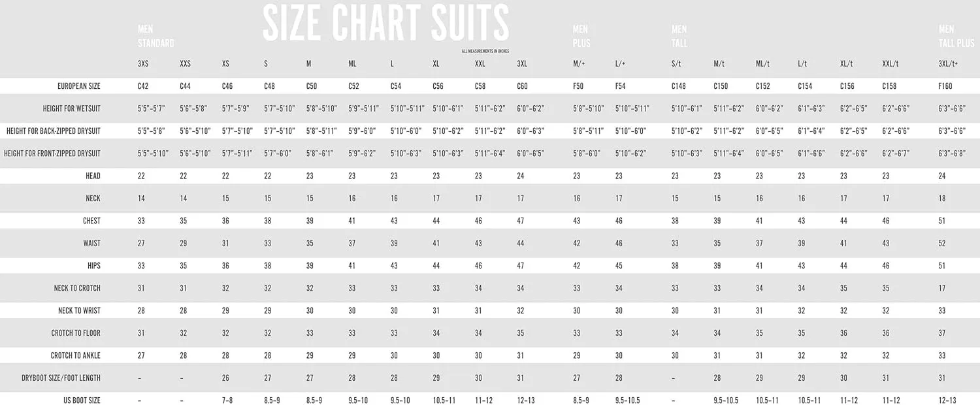This screenshot has height=405, width=980.
Task: Click the CHEST row label
Action: pos(92,221)
